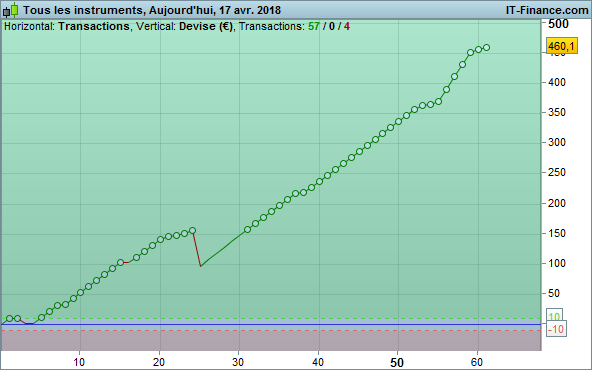Click the green 10 threshold label

point(554,316)
